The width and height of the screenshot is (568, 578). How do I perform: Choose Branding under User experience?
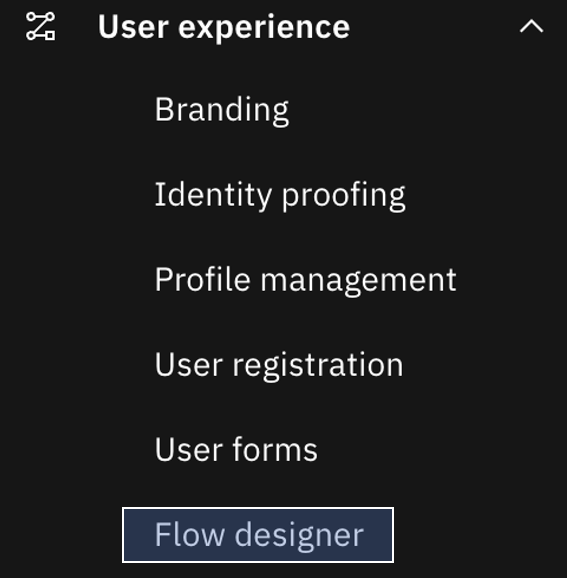[x=222, y=109]
